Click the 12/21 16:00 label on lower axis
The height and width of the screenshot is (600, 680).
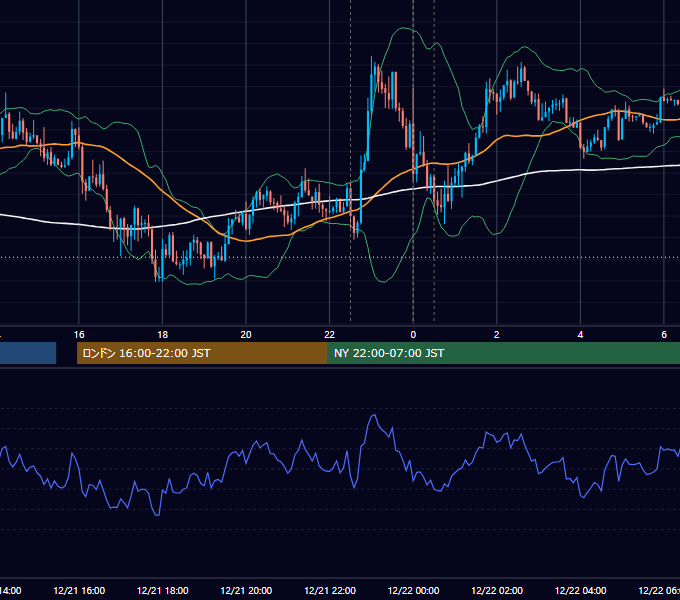click(79, 591)
